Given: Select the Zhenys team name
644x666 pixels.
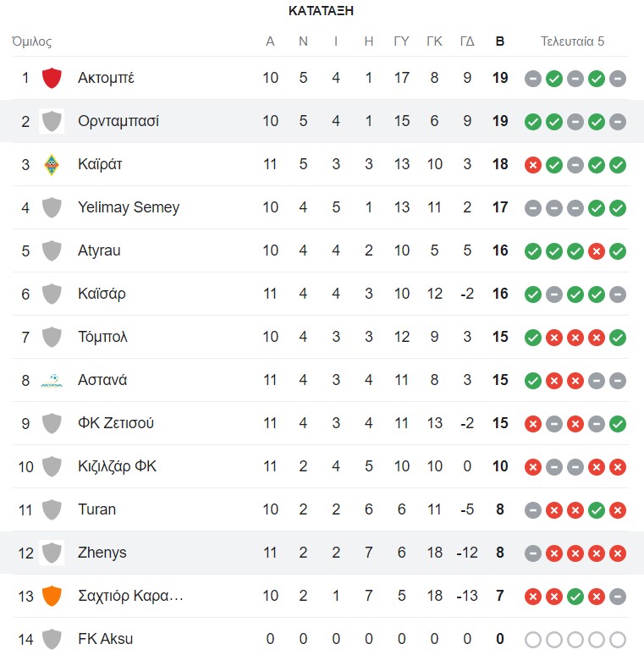Looking at the screenshot, I should point(102,553).
